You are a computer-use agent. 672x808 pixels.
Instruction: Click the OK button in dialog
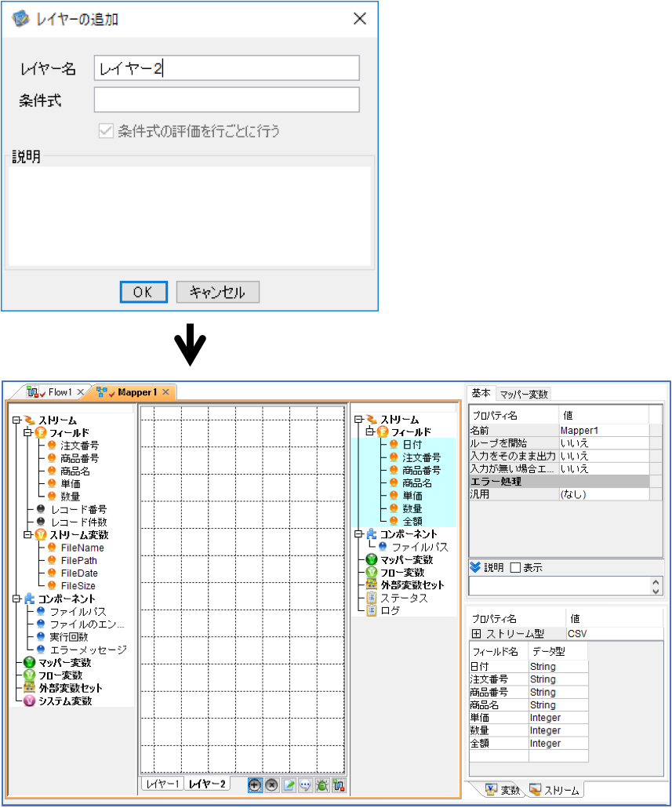(x=143, y=292)
